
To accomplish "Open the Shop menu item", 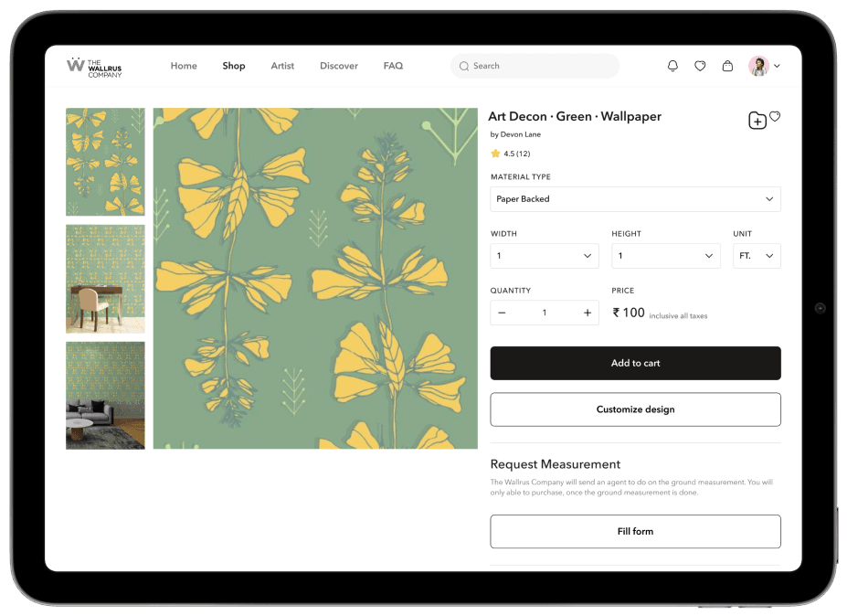I will (x=234, y=66).
